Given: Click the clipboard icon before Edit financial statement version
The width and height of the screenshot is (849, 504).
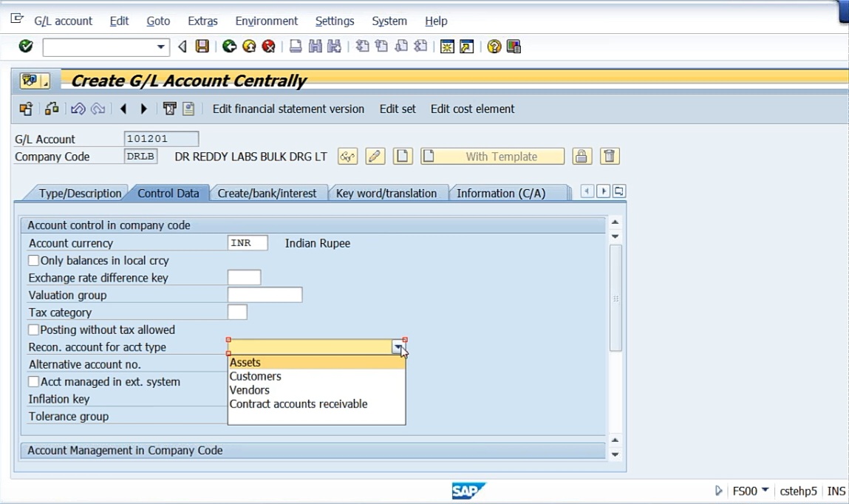Looking at the screenshot, I should 188,109.
